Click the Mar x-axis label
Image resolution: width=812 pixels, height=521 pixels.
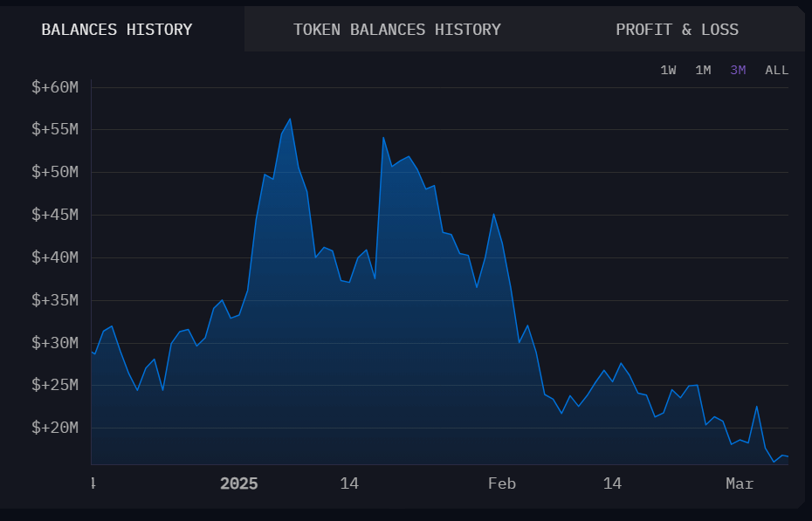point(739,483)
